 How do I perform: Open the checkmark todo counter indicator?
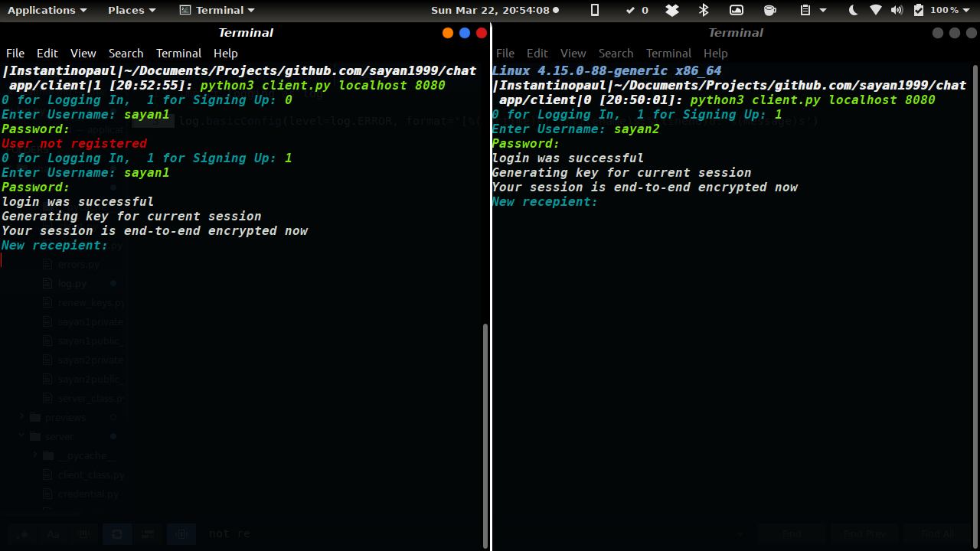(636, 10)
